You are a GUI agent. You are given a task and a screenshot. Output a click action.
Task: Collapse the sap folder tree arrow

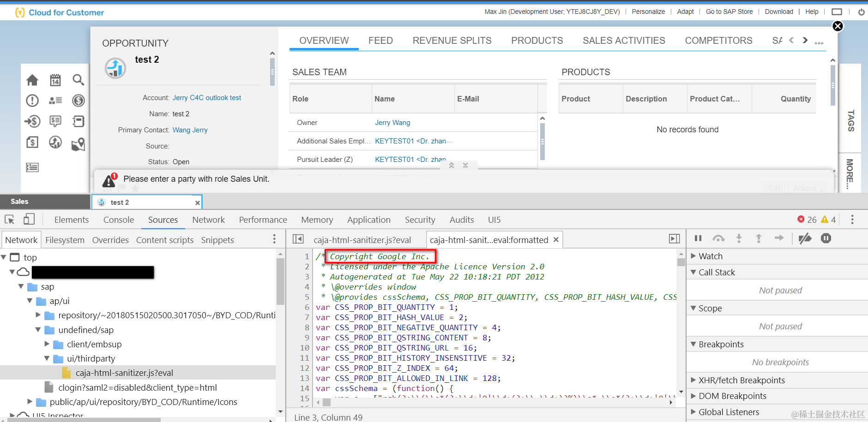tap(21, 286)
